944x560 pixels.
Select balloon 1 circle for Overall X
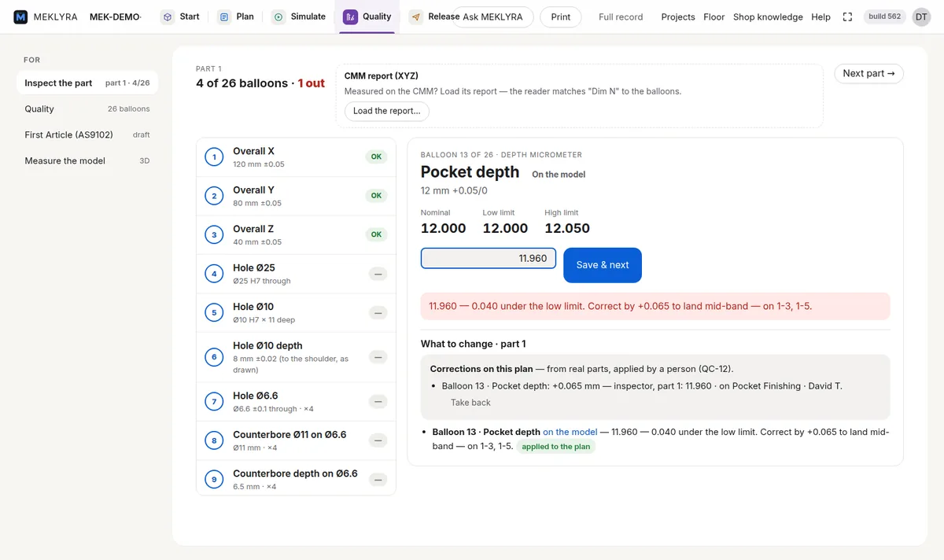click(x=214, y=157)
